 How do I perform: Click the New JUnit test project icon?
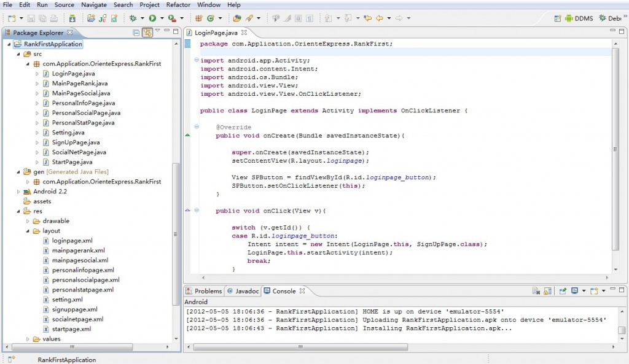coord(103,18)
